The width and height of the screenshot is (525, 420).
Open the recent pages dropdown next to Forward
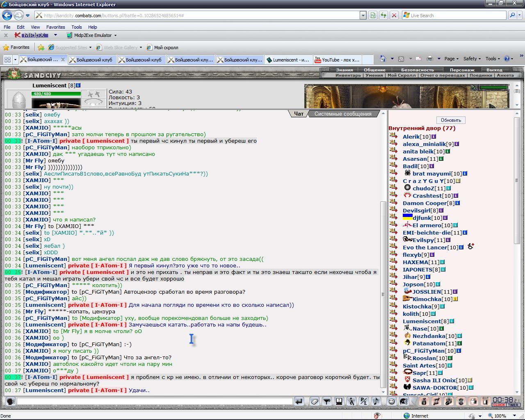coord(27,16)
